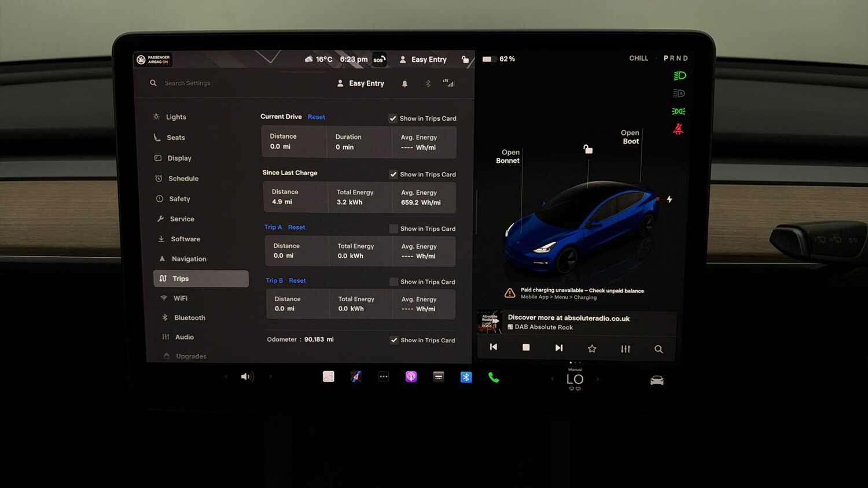Image resolution: width=868 pixels, height=488 pixels.
Task: Uncheck Show in Trips Card for Current Drive
Action: coord(393,119)
